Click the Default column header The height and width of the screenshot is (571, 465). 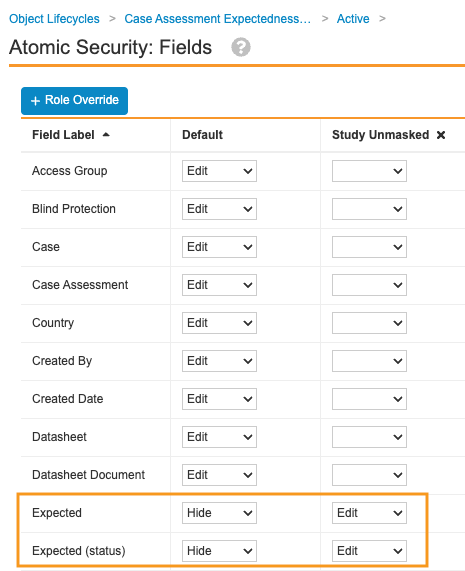pos(202,135)
